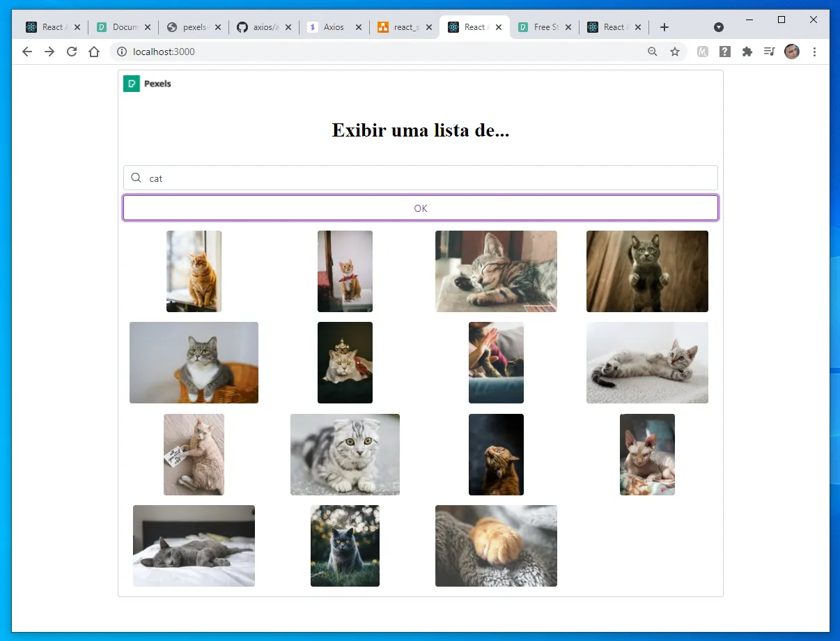Open the silver Scottish Fold cat photo

pyautogui.click(x=345, y=454)
